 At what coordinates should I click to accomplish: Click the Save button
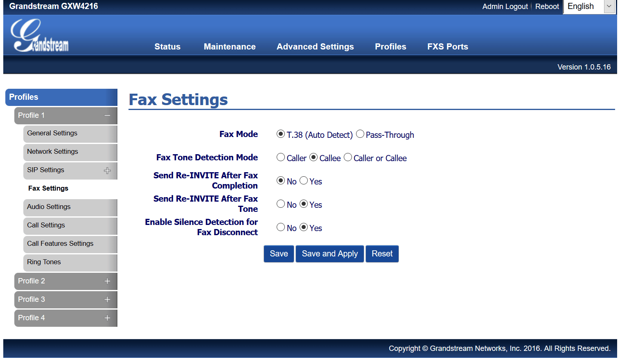[279, 254]
